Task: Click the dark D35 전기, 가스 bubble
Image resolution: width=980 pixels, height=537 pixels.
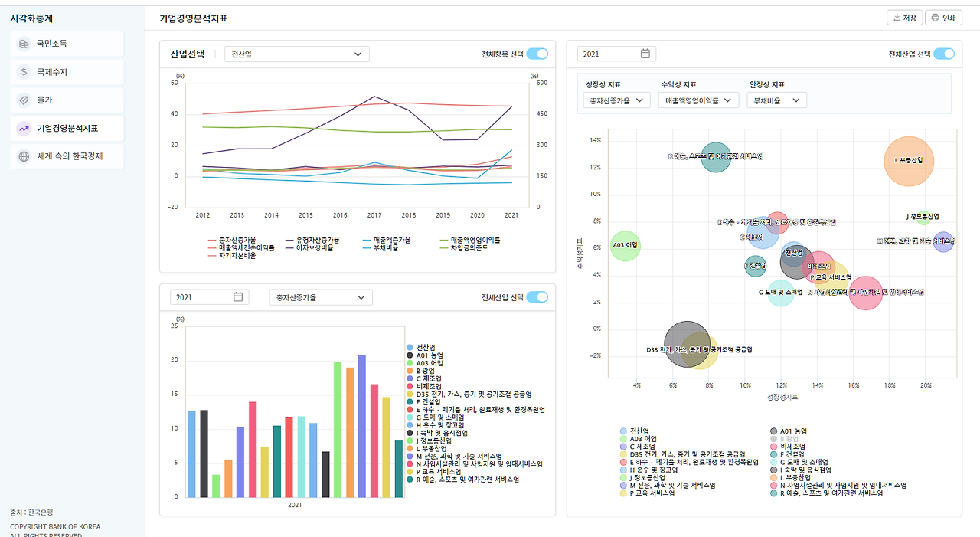Action: tap(688, 345)
